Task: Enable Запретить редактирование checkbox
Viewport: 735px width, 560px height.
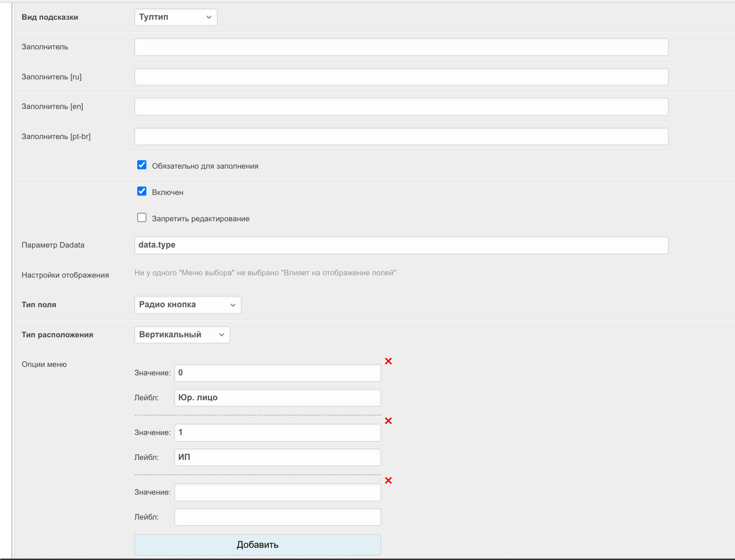Action: pyautogui.click(x=142, y=218)
